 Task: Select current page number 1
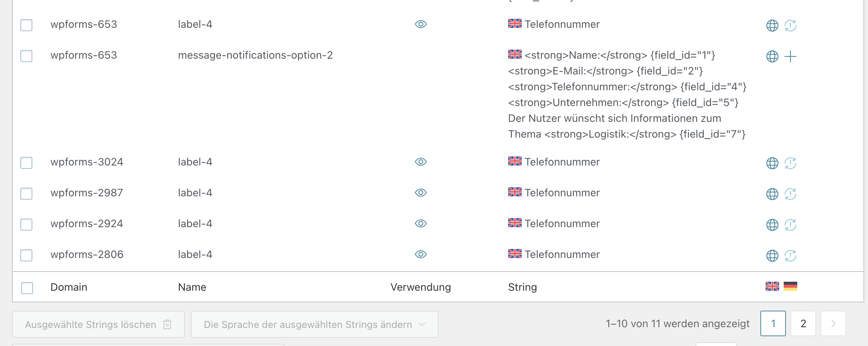pos(773,323)
